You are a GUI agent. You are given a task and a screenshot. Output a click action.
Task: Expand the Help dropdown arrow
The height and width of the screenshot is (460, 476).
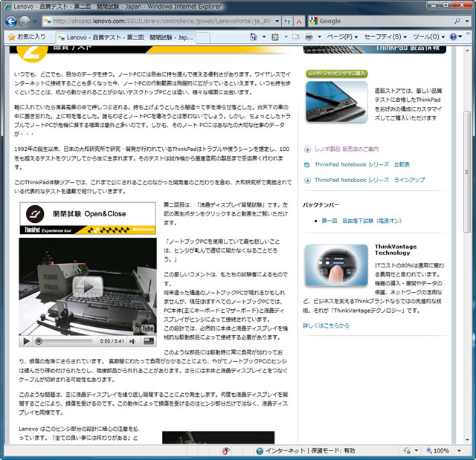pos(460,37)
